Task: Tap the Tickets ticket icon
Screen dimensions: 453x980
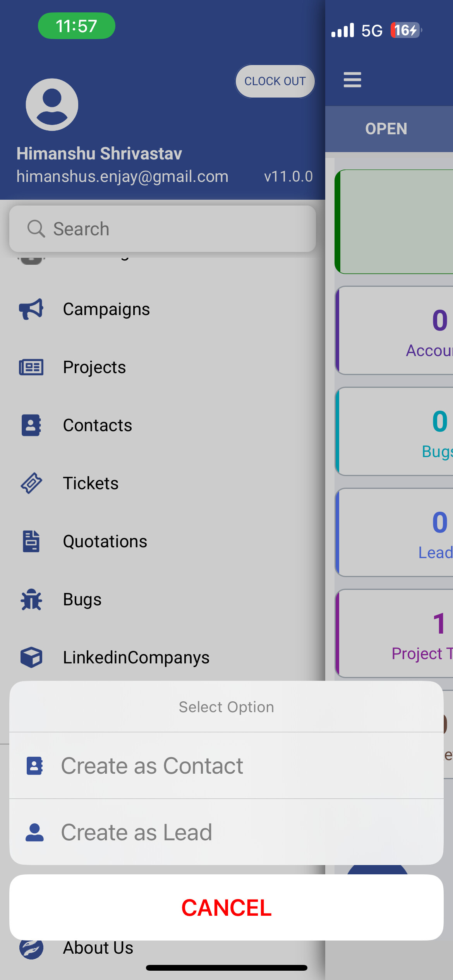Action: pyautogui.click(x=31, y=483)
